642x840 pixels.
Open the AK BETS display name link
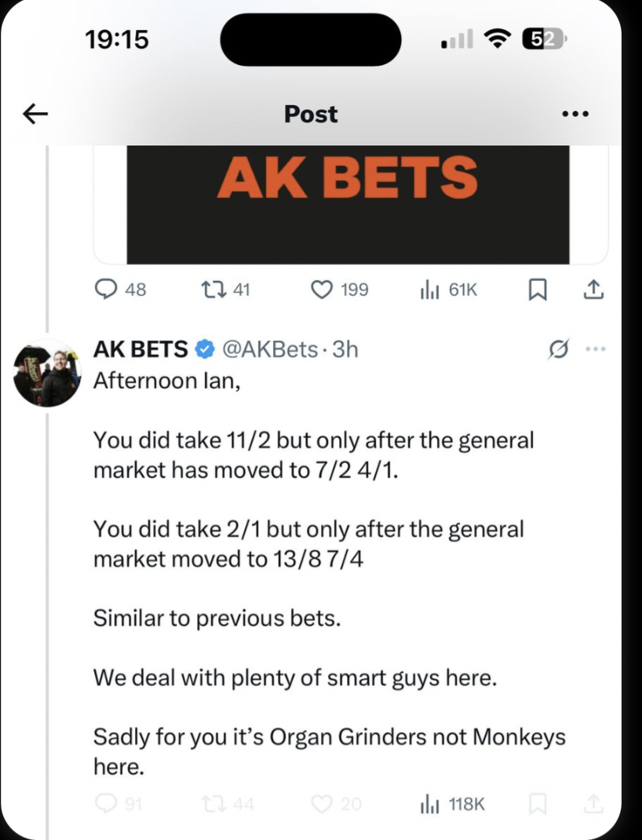tap(141, 349)
